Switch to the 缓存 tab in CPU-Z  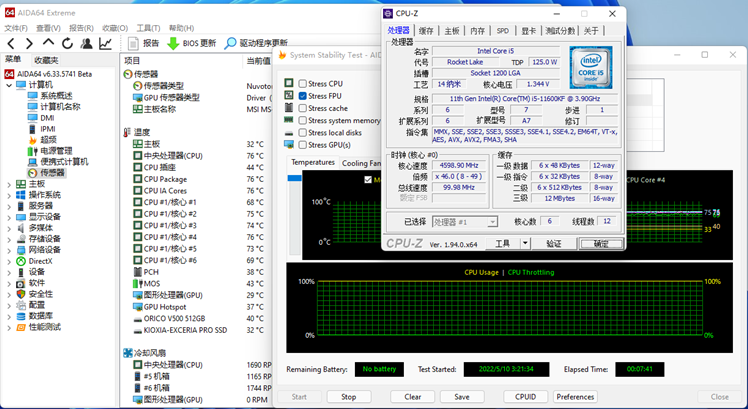[x=426, y=31]
